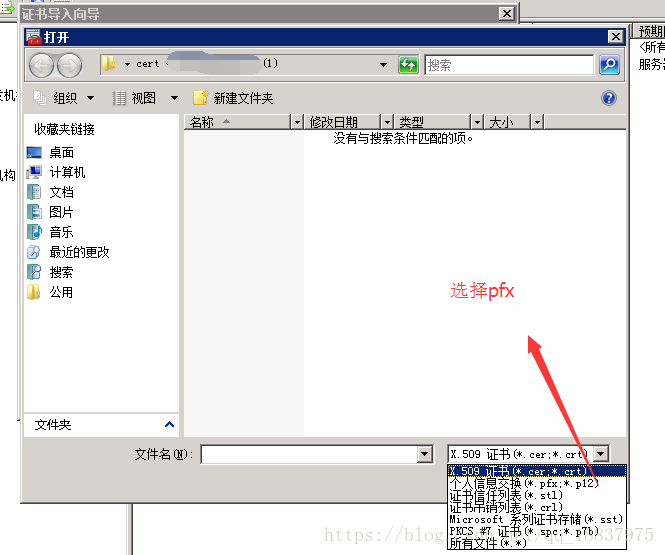The height and width of the screenshot is (555, 665).
Task: Click the 新建文件夹 (New folder) button
Action: point(233,98)
